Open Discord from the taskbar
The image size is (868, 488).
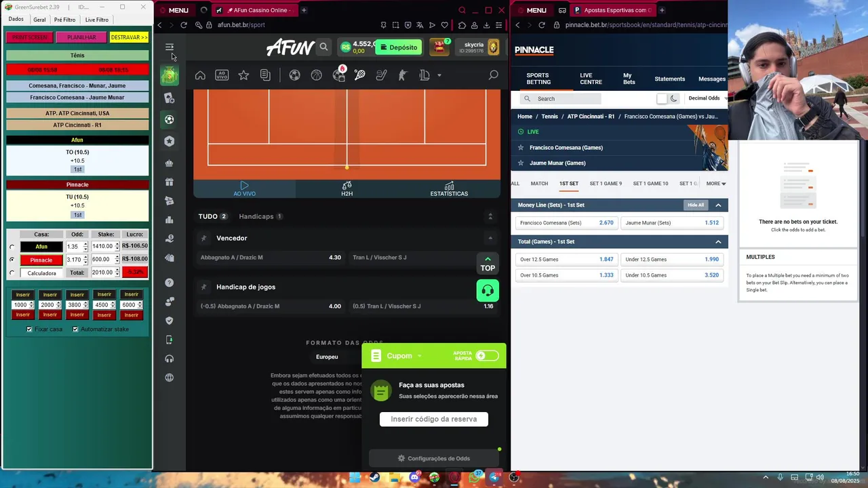(x=414, y=477)
